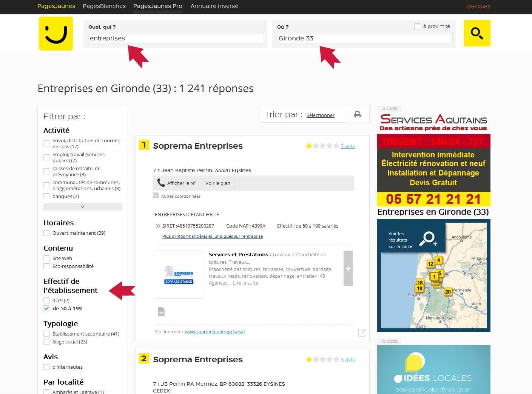Open the Trier par Sélectionner dropdown
The height and width of the screenshot is (394, 532).
pyautogui.click(x=320, y=115)
